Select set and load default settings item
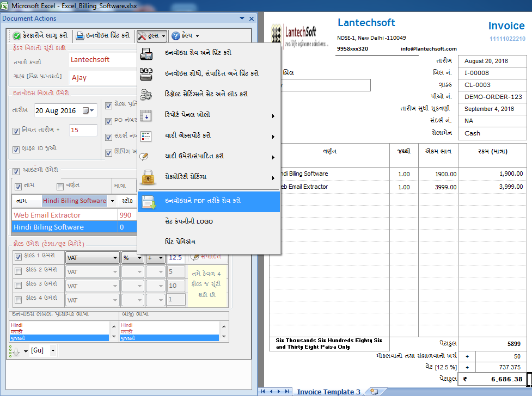This screenshot has width=532, height=396. (209, 94)
